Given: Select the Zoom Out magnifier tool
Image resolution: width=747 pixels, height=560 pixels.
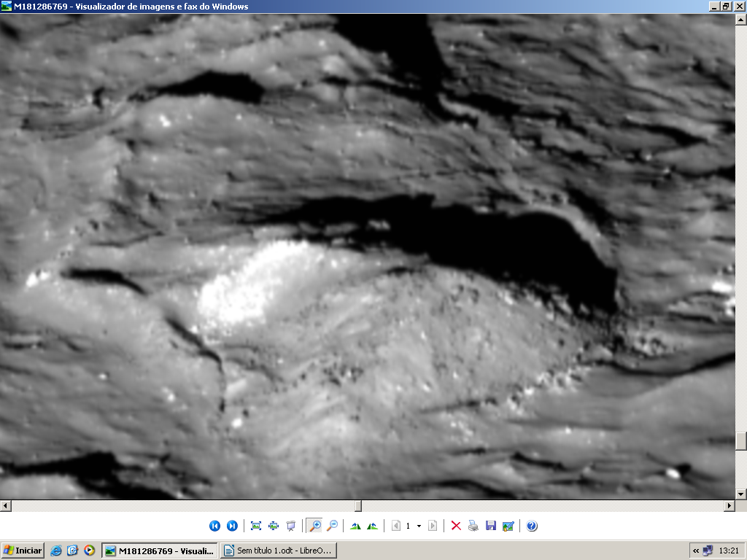Looking at the screenshot, I should (x=332, y=526).
